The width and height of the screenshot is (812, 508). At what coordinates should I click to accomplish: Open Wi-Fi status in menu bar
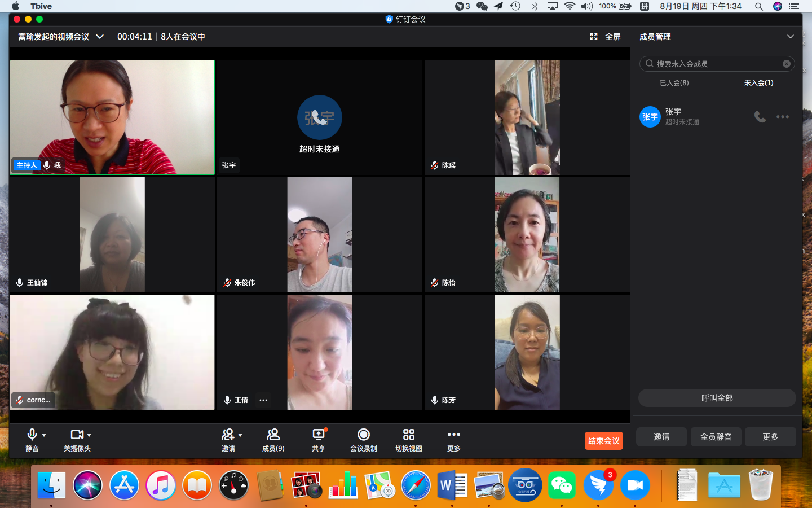click(570, 6)
